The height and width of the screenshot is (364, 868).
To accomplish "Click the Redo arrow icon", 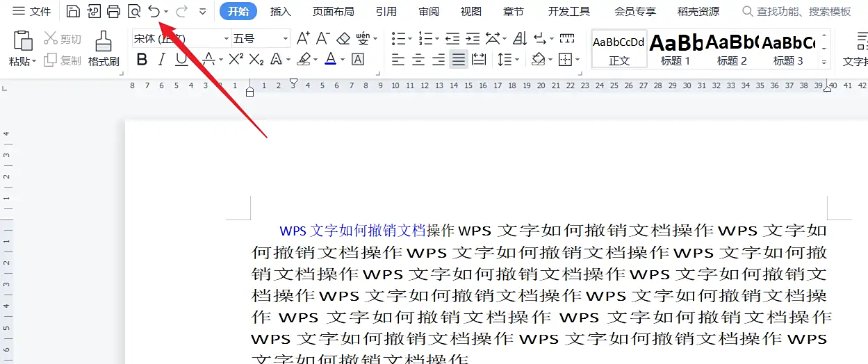I will tap(181, 11).
